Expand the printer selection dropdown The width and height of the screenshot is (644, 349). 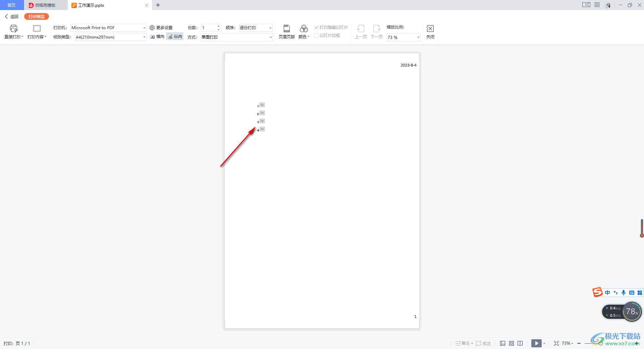click(145, 28)
